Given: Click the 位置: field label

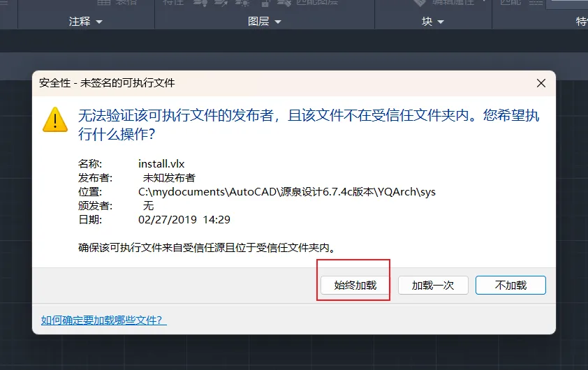Looking at the screenshot, I should 90,192.
